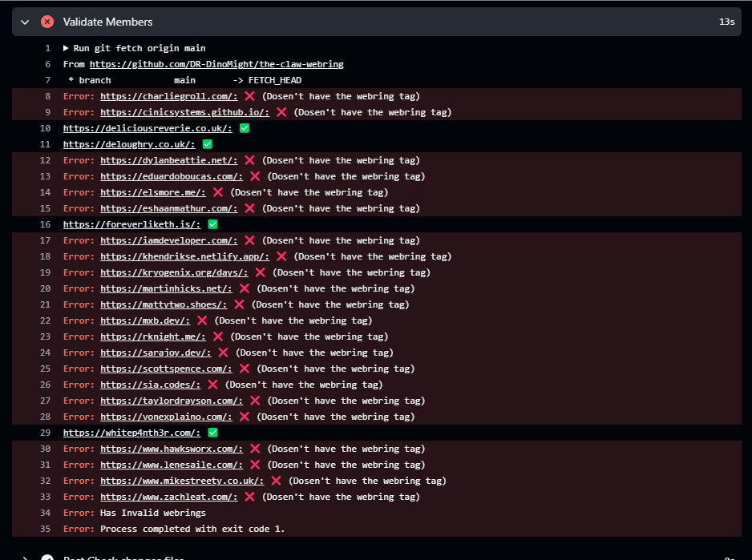This screenshot has width=752, height=560.
Task: Open the mxb.dev link
Action: click(x=145, y=320)
